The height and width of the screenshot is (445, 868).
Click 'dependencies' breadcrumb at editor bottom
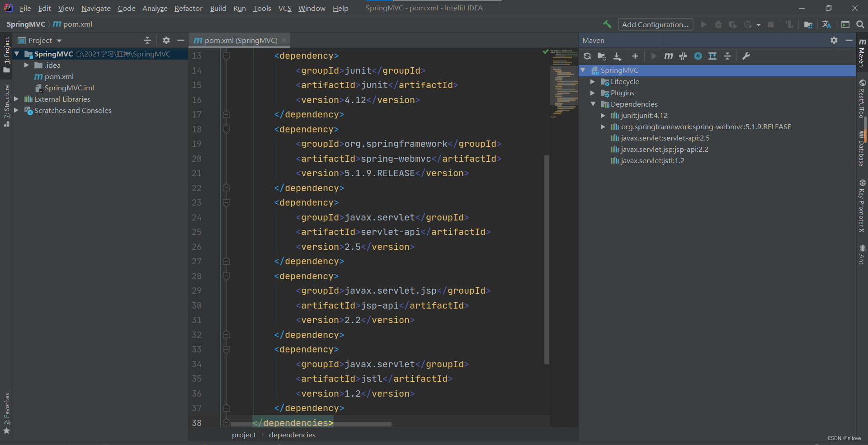(x=292, y=435)
